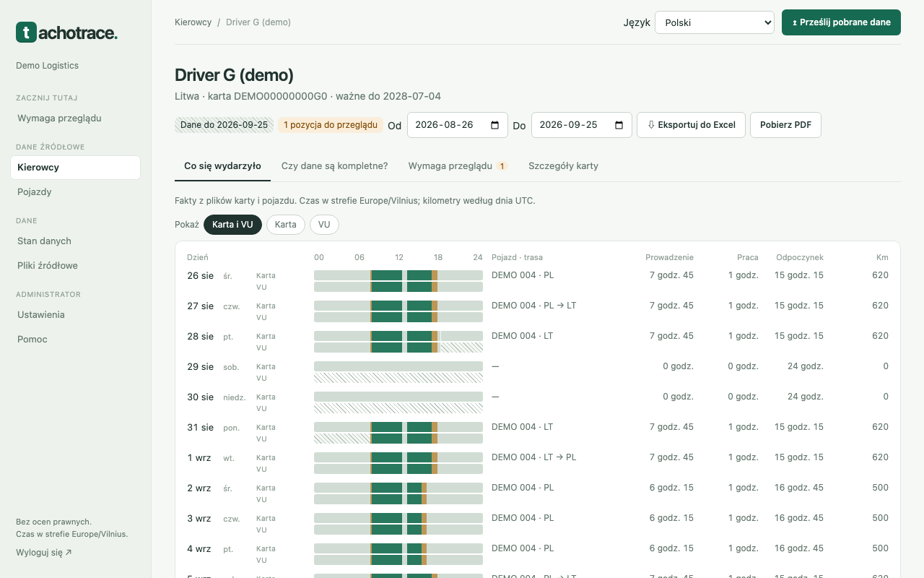Export data with Eksportuj do Excel
Viewport: 924px width, 578px height.
tap(692, 125)
